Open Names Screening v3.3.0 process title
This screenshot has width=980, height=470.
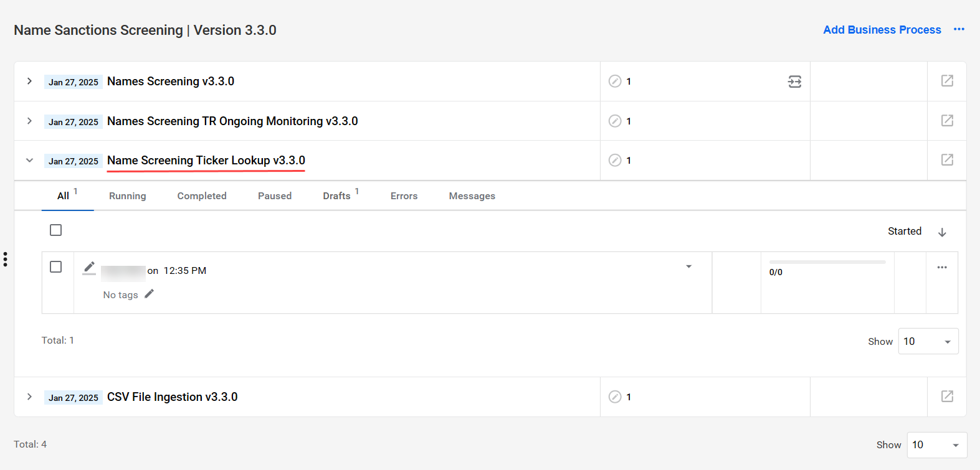[171, 81]
